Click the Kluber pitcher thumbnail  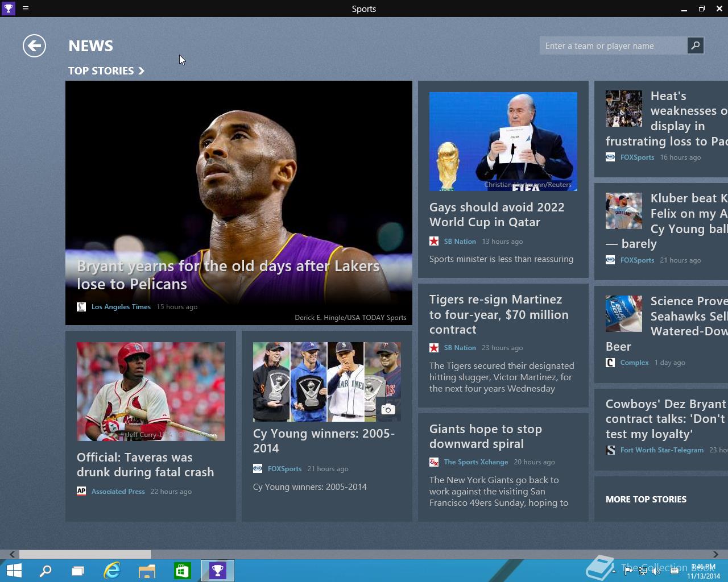pyautogui.click(x=624, y=211)
